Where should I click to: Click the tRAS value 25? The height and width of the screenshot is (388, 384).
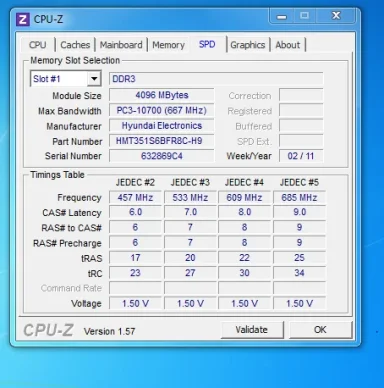click(x=299, y=258)
